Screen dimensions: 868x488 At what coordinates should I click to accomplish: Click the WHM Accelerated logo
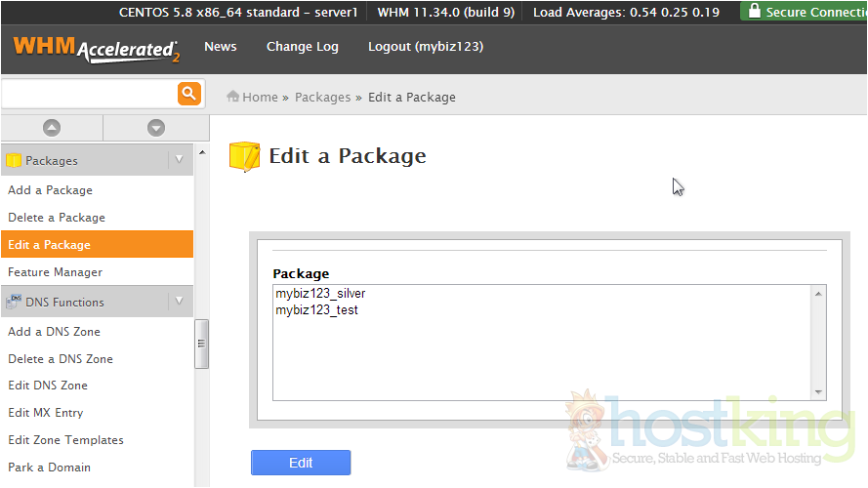pos(96,49)
